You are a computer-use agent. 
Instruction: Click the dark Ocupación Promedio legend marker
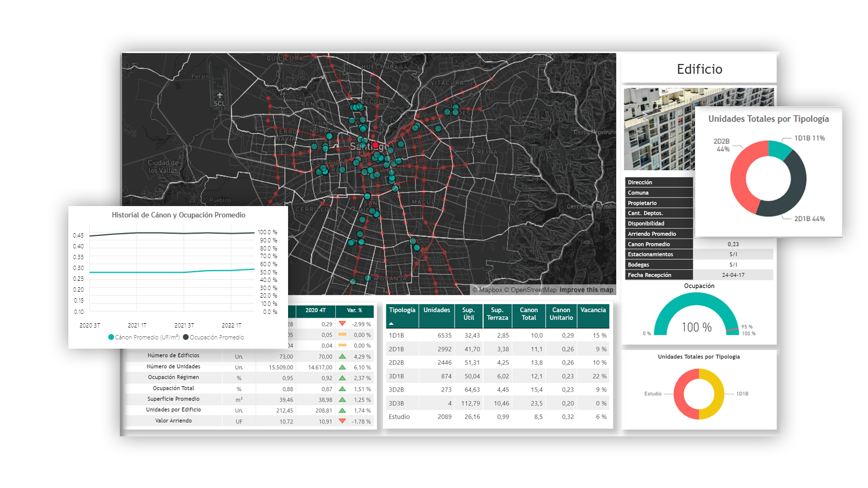point(186,337)
